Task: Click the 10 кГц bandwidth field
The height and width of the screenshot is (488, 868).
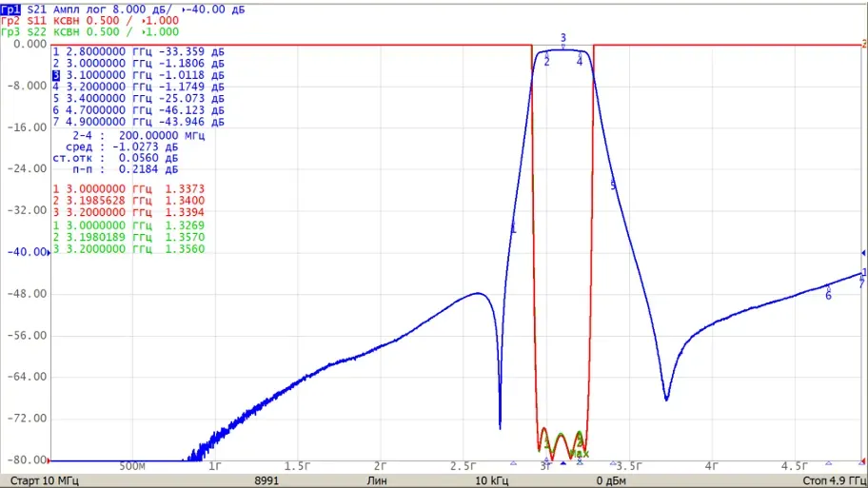Action: coord(491,480)
